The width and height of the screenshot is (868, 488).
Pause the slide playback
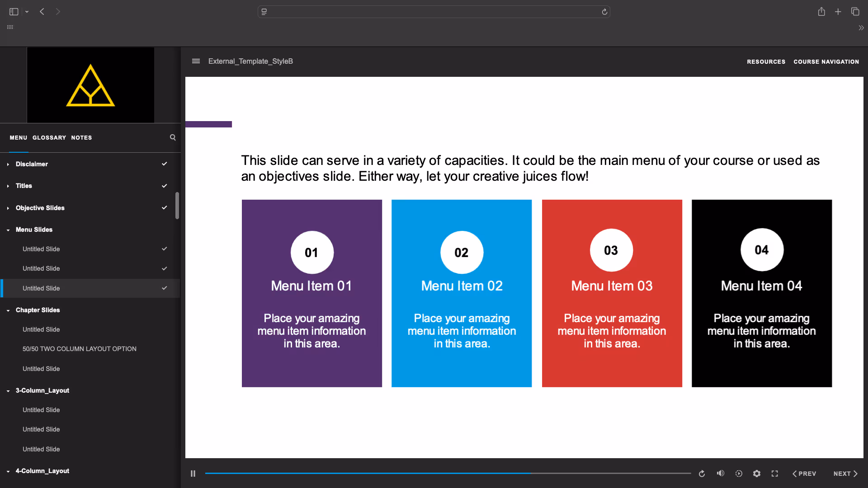pyautogui.click(x=193, y=474)
